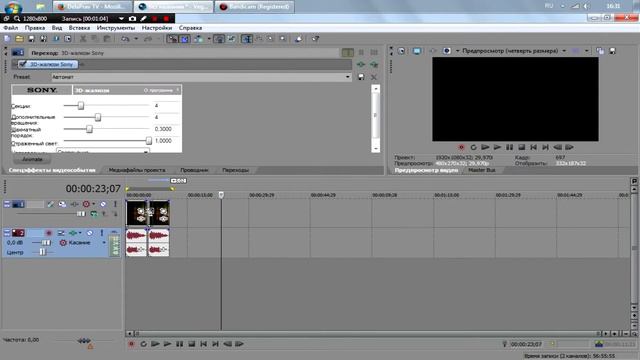Click the Redo arrow toolbar icon
The width and height of the screenshot is (640, 360).
[148, 39]
